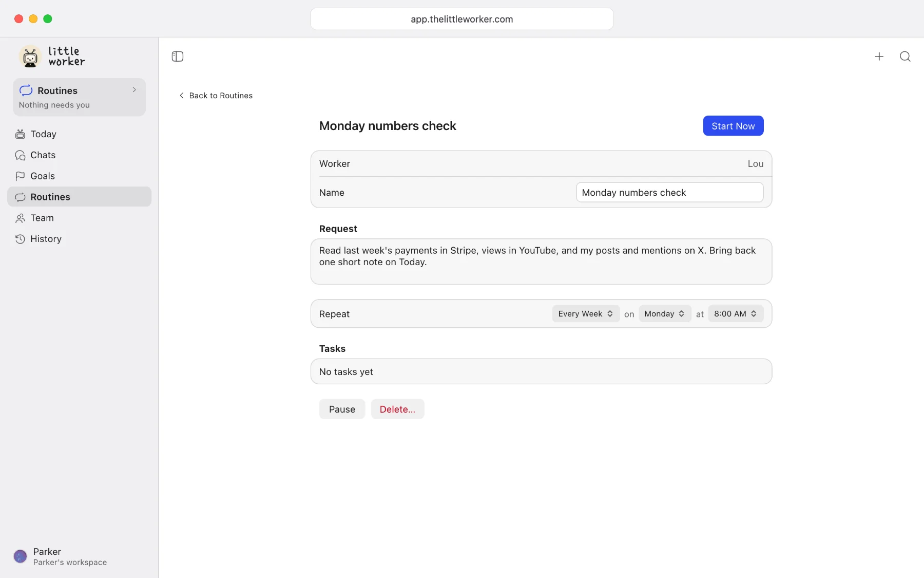This screenshot has width=924, height=578.
Task: Click the Name input field
Action: 669,193
